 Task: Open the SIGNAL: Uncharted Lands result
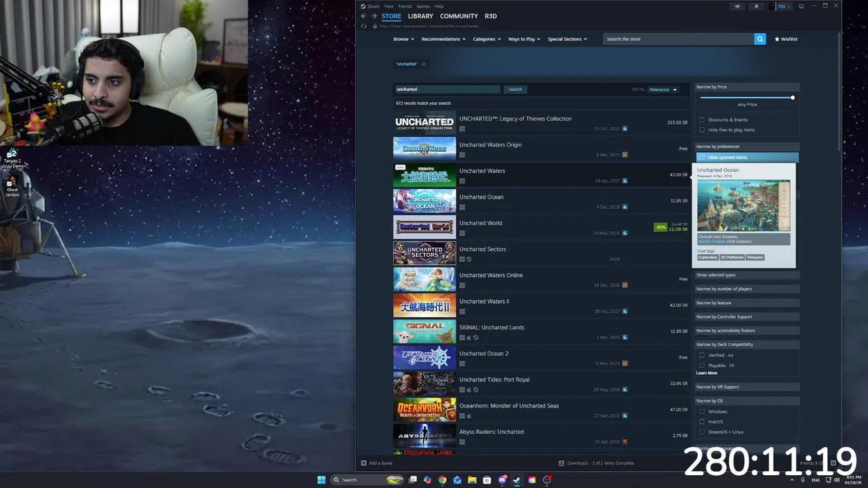click(x=541, y=332)
